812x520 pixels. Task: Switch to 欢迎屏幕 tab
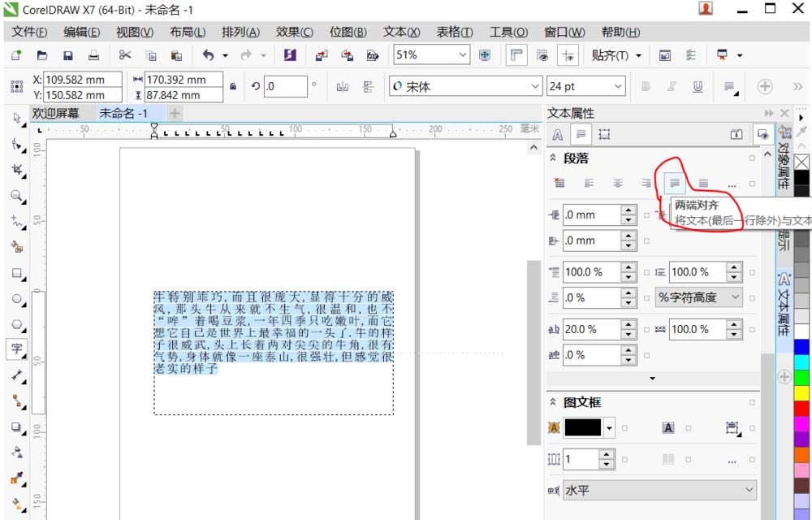56,114
